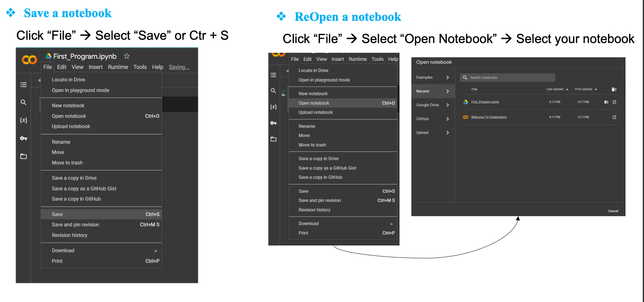Click key-shaped Secrets icon in ReOpen screenshot sidebar
The image size is (644, 302).
[273, 123]
